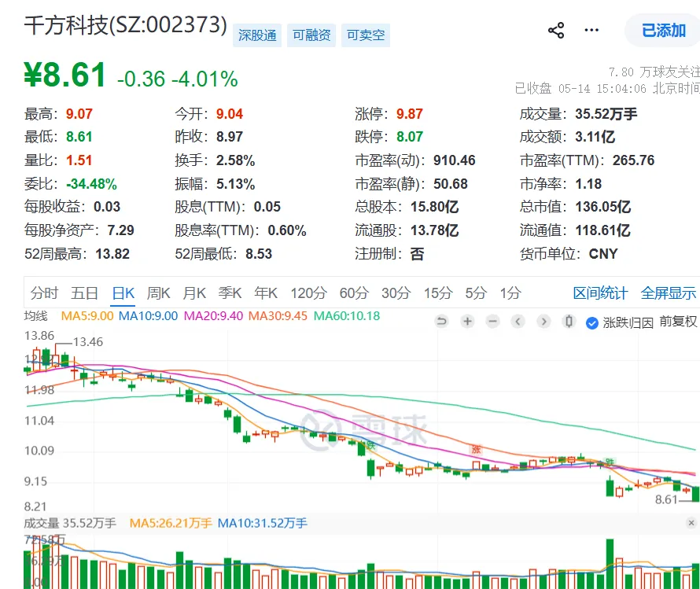Click the 深股通 tag
The height and width of the screenshot is (589, 700).
[257, 35]
